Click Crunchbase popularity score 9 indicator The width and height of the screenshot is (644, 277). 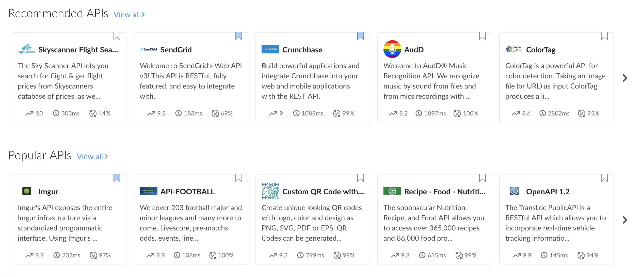coord(276,113)
